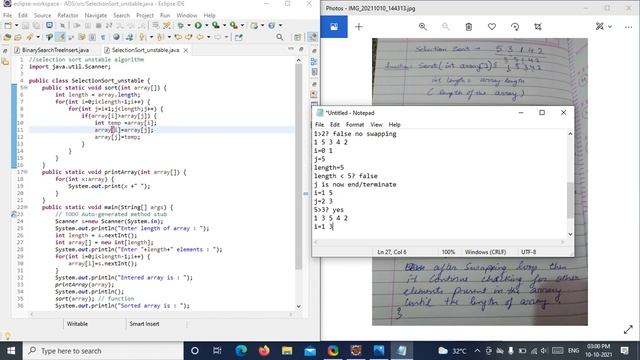
Task: Click the fullscreen arrow icon in Photos
Action: coord(628,329)
